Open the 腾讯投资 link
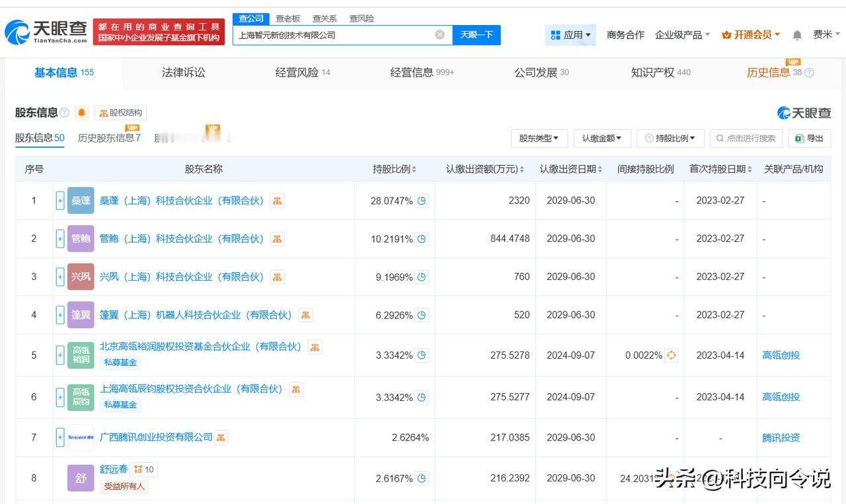This screenshot has width=846, height=504. 781,437
